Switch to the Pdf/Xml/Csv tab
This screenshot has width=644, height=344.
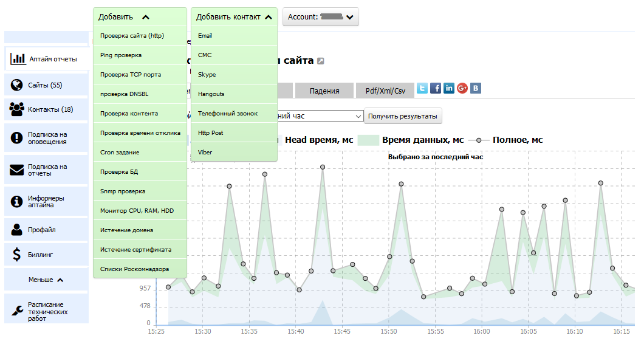point(385,91)
